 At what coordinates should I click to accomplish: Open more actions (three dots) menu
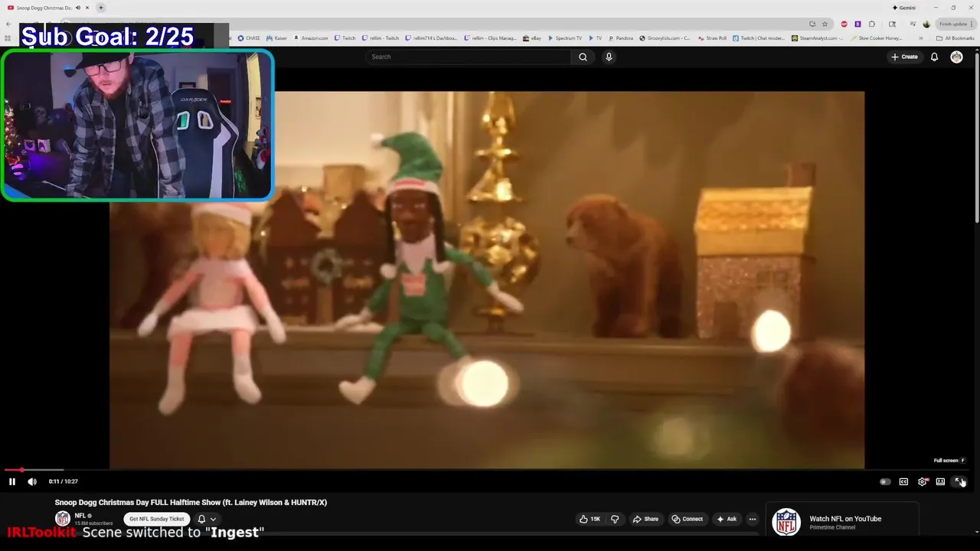coord(753,519)
